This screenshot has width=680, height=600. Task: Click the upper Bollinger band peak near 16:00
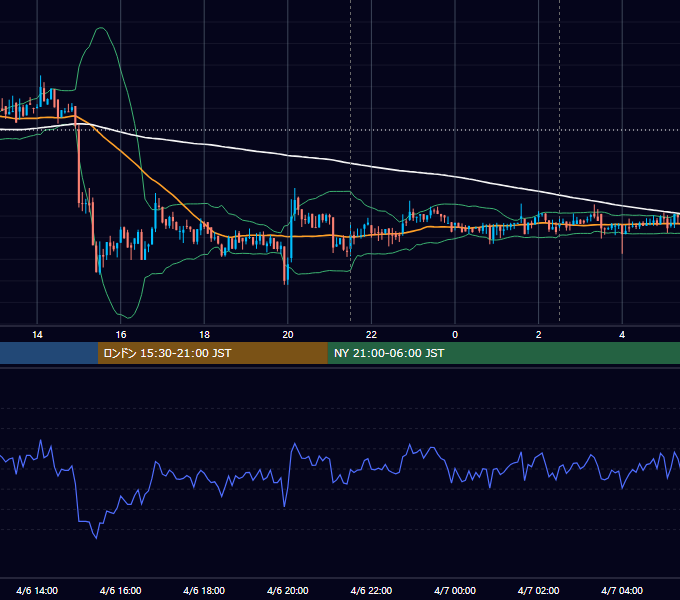101,28
